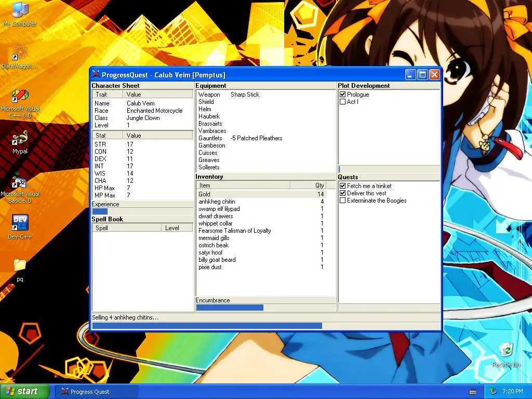Click the Stat column header
Image resolution: width=532 pixels, height=399 pixels.
[x=108, y=136]
